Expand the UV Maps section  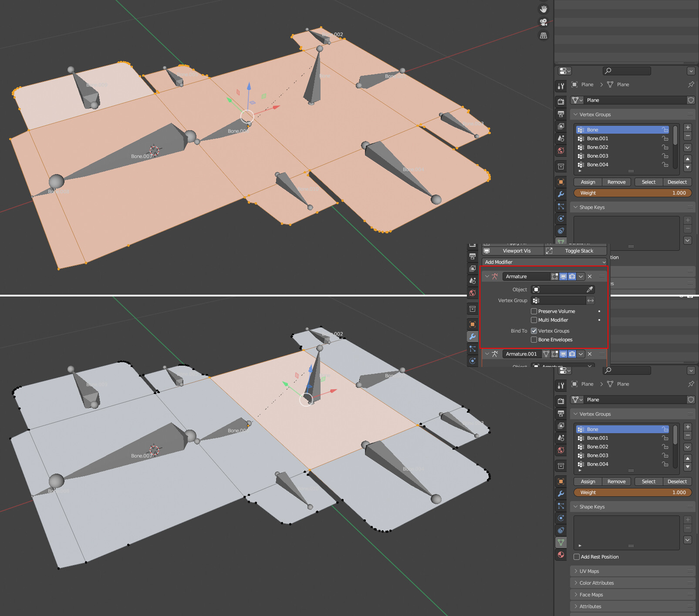point(632,571)
